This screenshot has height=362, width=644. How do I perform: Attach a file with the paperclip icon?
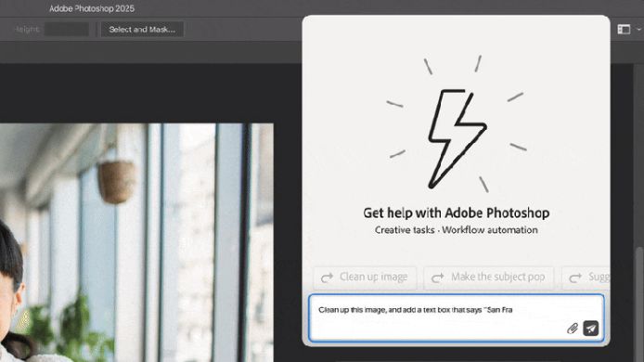[x=573, y=329]
